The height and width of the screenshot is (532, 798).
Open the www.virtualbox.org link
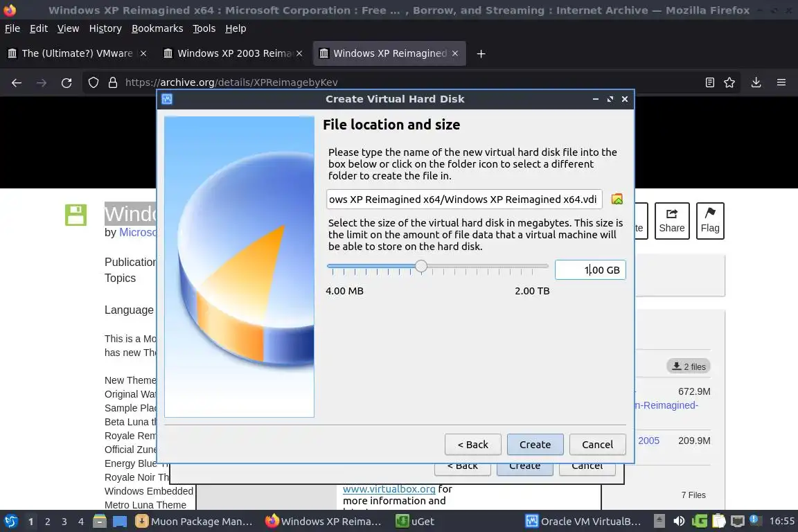389,489
